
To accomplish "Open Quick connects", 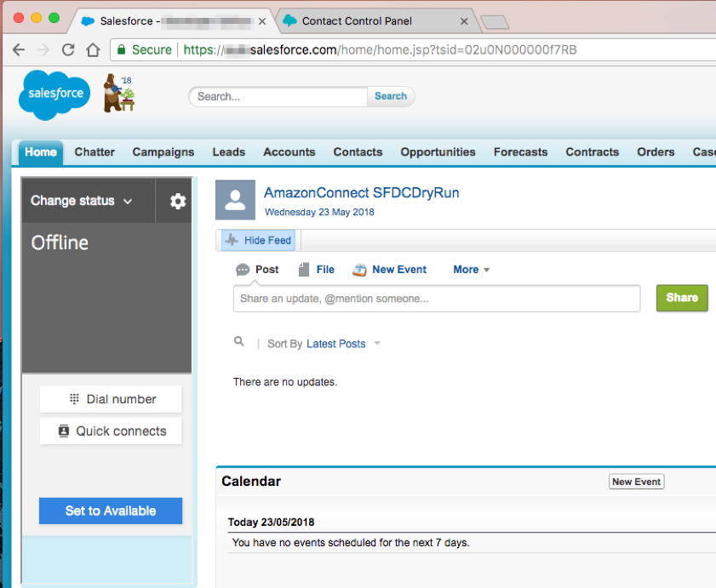I will 111,431.
